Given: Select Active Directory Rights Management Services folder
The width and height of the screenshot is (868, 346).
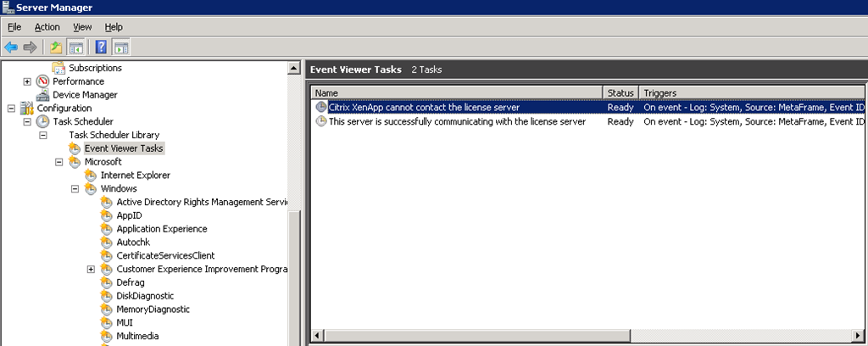Looking at the screenshot, I should 202,202.
